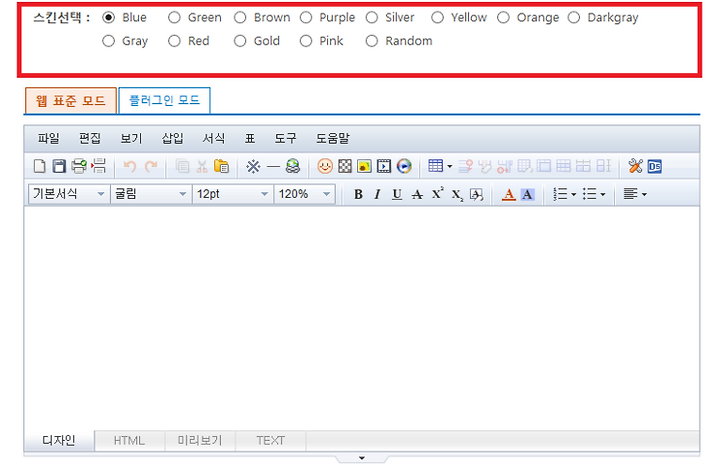Viewport: 720px width, 468px height.
Task: Toggle italic formatting
Action: click(377, 195)
